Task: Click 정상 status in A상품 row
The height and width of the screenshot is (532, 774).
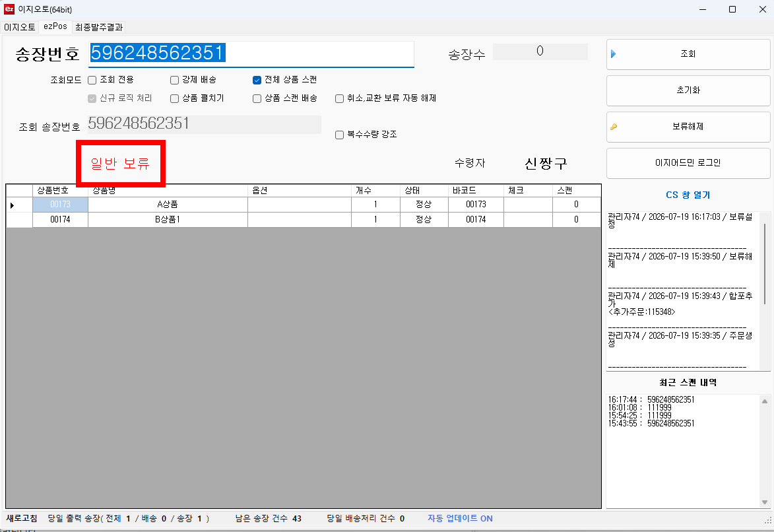Action: point(424,205)
